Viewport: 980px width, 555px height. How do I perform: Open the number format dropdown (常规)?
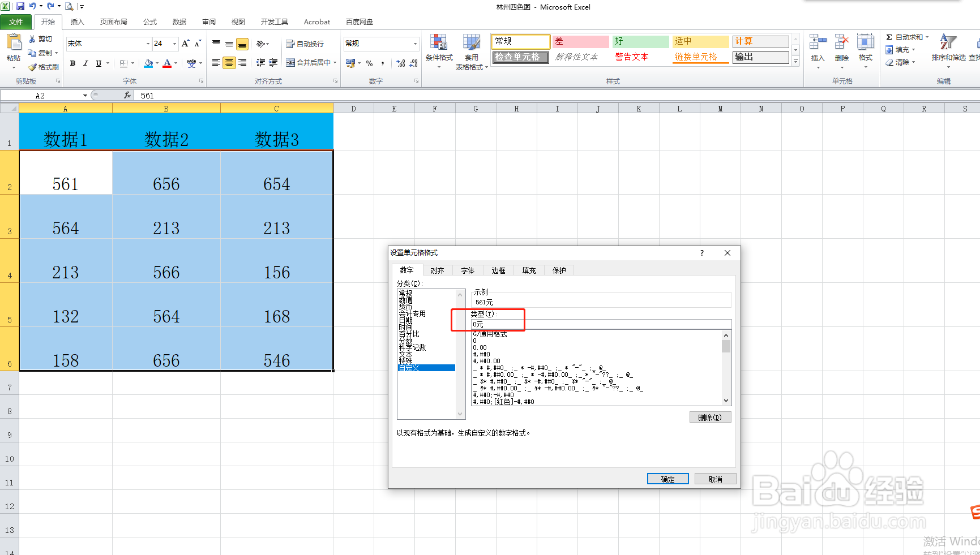[415, 44]
